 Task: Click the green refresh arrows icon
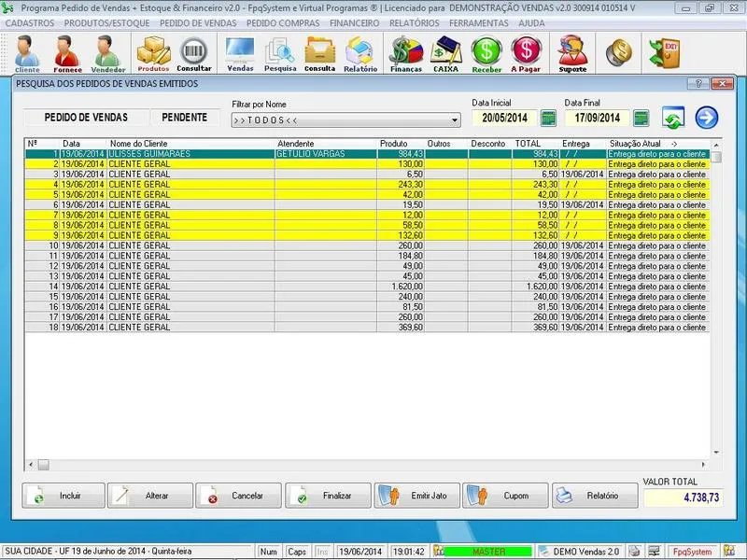[674, 119]
